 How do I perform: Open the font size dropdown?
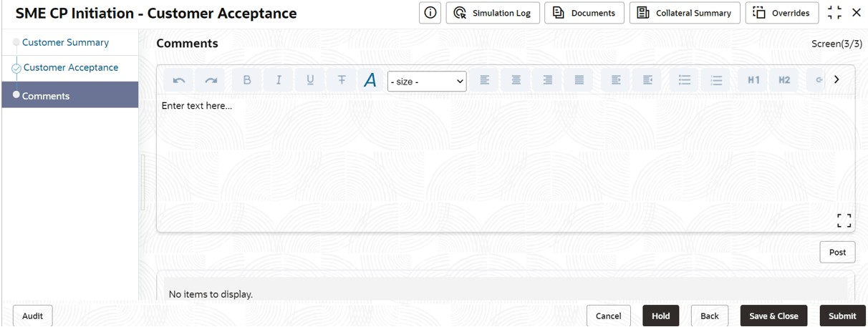[427, 82]
